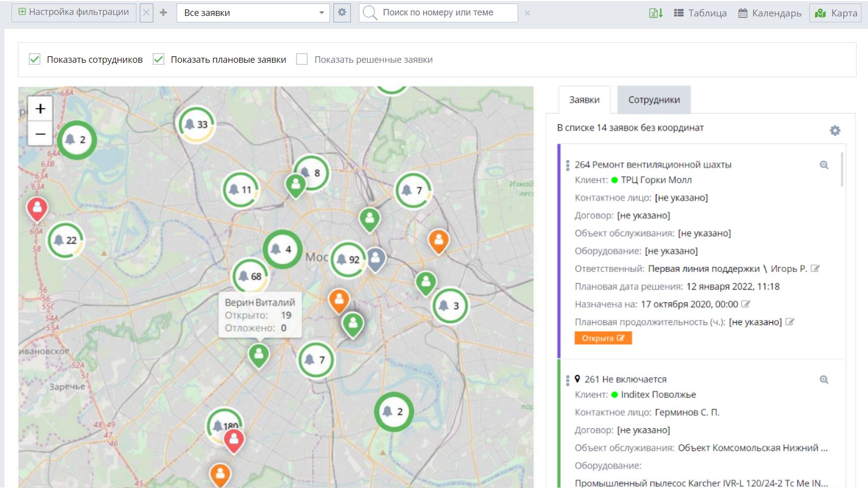868x488 pixels.
Task: Open filter settings gear next to dropdown
Action: pyautogui.click(x=342, y=12)
